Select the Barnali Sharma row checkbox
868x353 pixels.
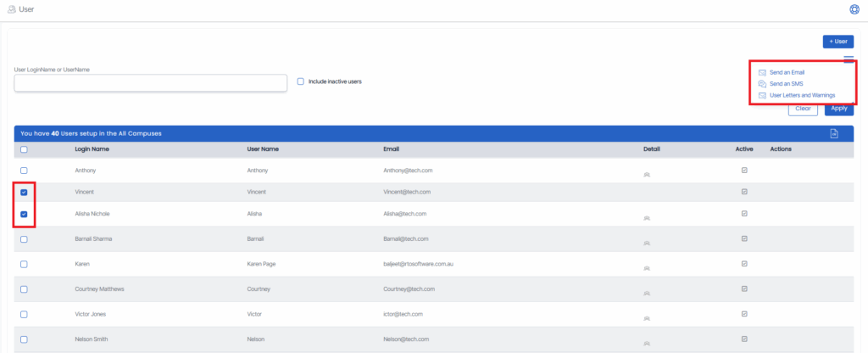tap(24, 239)
